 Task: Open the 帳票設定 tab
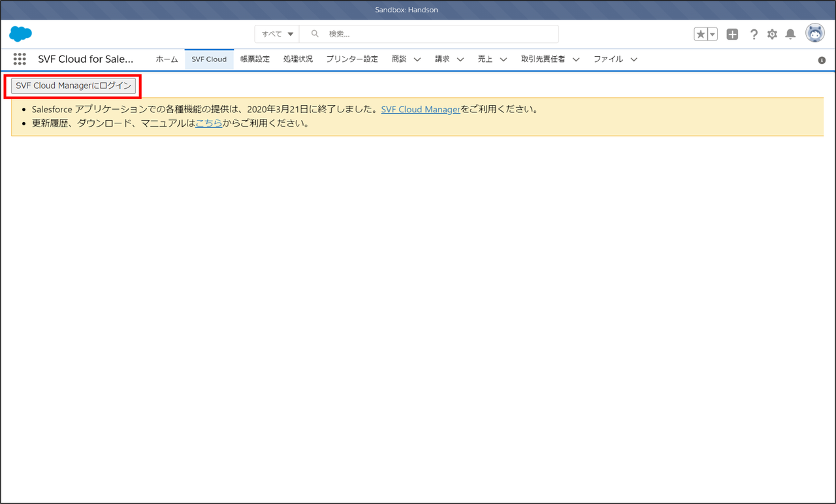tap(255, 59)
